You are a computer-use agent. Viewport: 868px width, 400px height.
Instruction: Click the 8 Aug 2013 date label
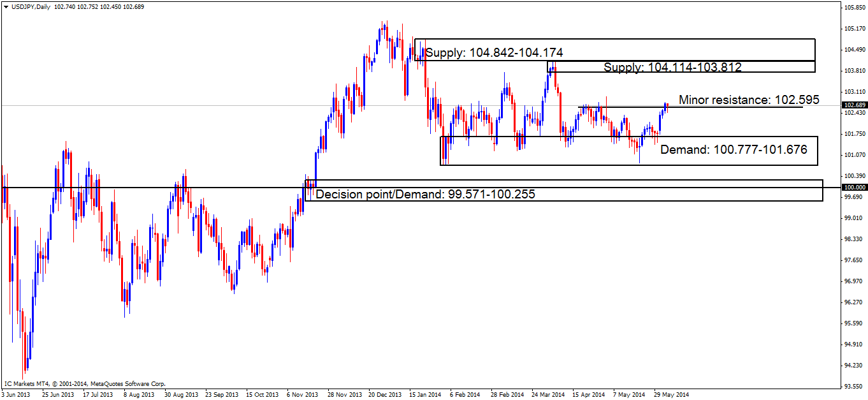(139, 395)
